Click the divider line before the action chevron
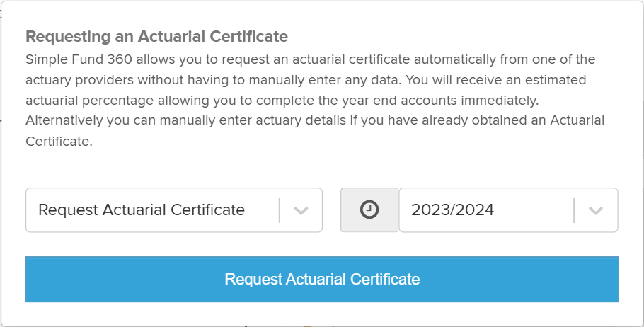Viewport: 644px width, 327px height. click(x=279, y=210)
